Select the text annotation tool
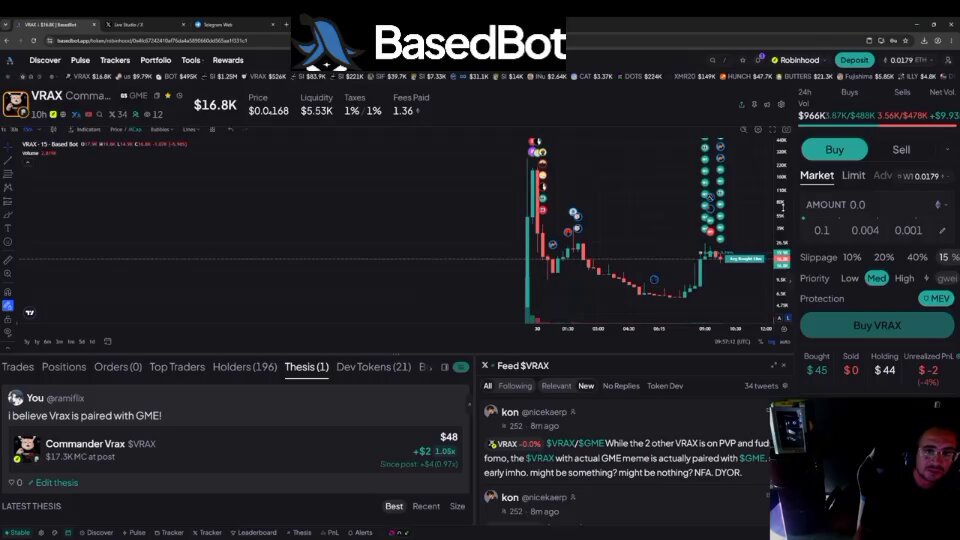The width and height of the screenshot is (960, 540). pos(7,228)
